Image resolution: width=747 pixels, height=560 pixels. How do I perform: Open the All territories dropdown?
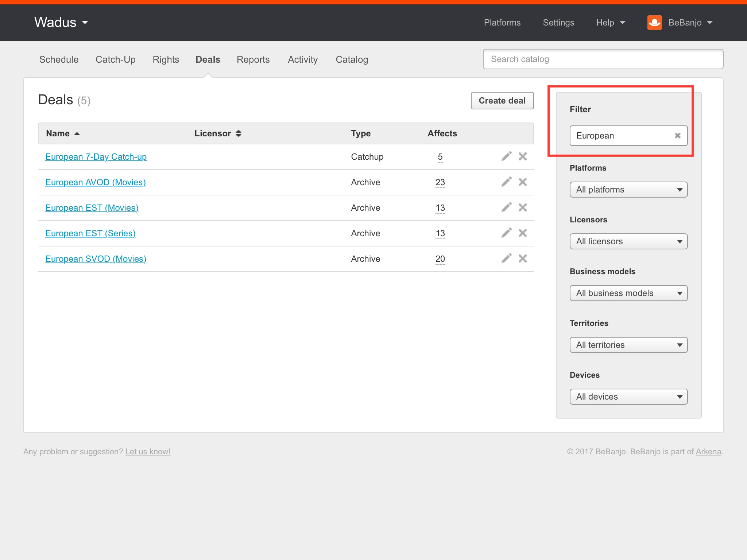coord(628,345)
